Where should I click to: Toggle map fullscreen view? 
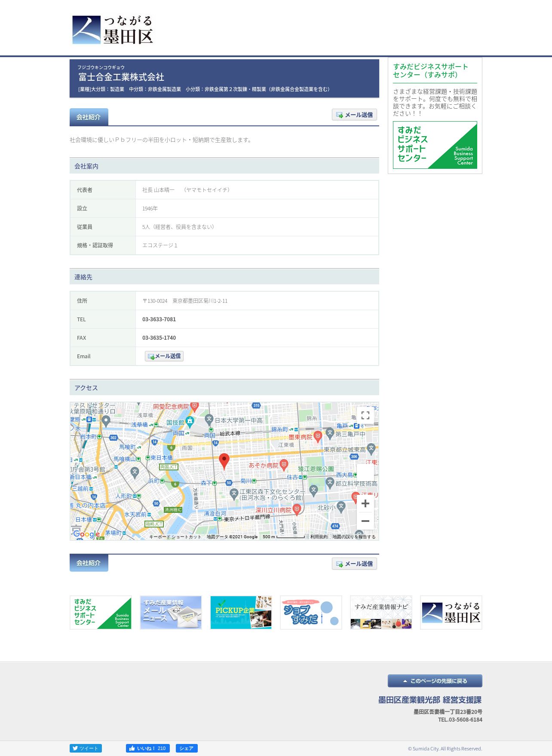[365, 415]
